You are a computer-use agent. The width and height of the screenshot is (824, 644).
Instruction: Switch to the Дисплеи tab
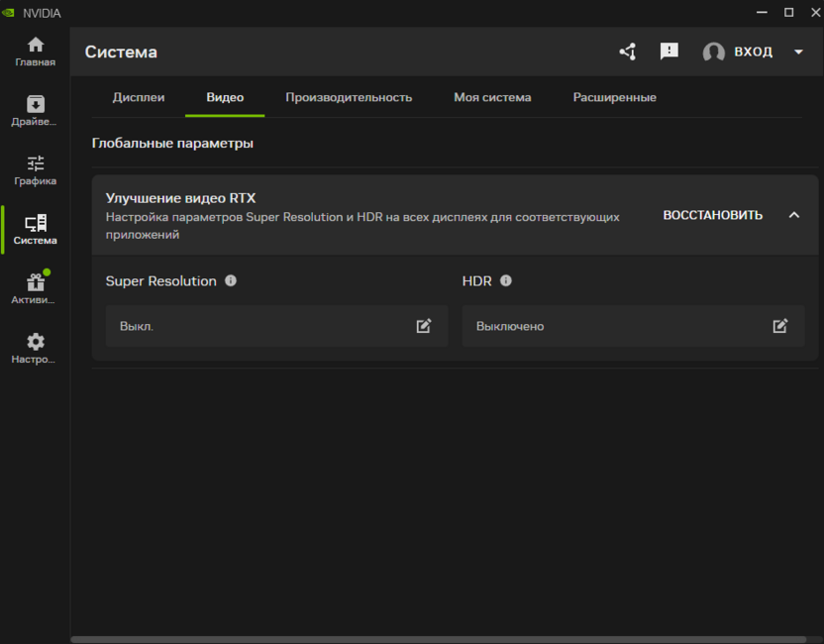(x=139, y=97)
